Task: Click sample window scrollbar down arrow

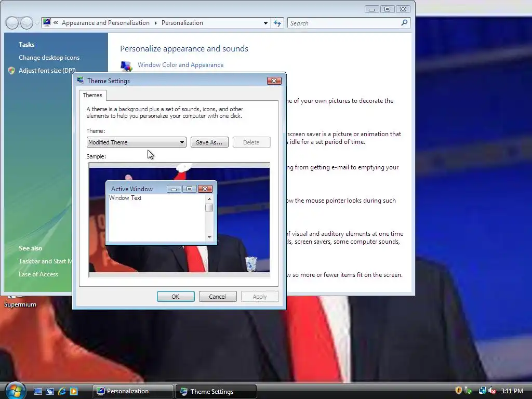Action: click(209, 237)
